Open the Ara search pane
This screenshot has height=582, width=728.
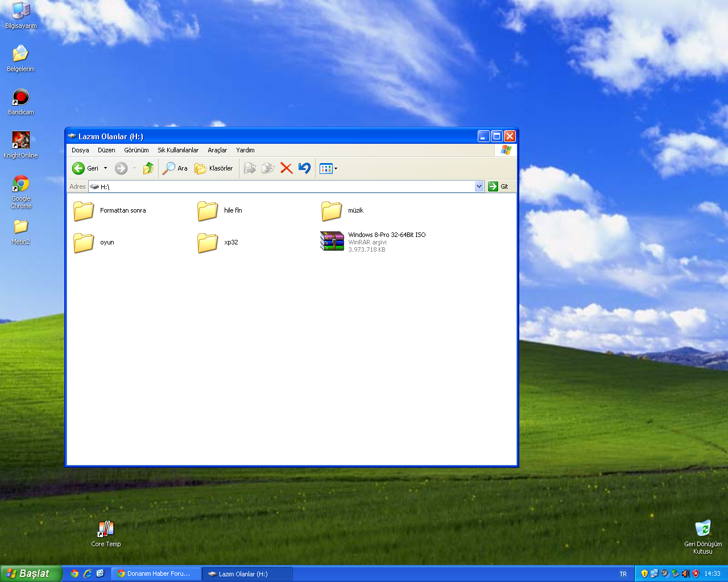pyautogui.click(x=175, y=168)
